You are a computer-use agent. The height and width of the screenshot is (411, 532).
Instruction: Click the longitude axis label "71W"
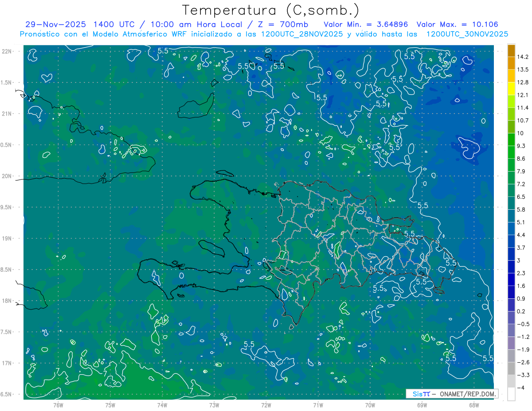pos(318,405)
